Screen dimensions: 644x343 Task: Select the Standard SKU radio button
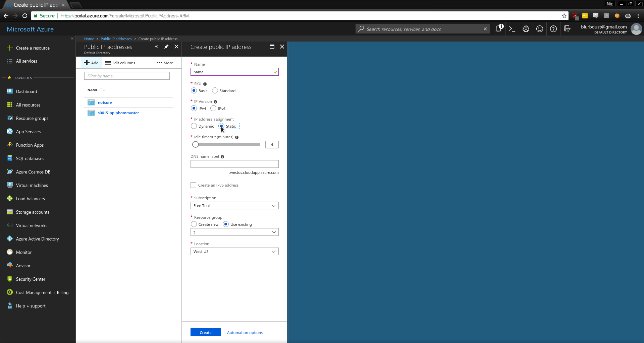click(215, 90)
